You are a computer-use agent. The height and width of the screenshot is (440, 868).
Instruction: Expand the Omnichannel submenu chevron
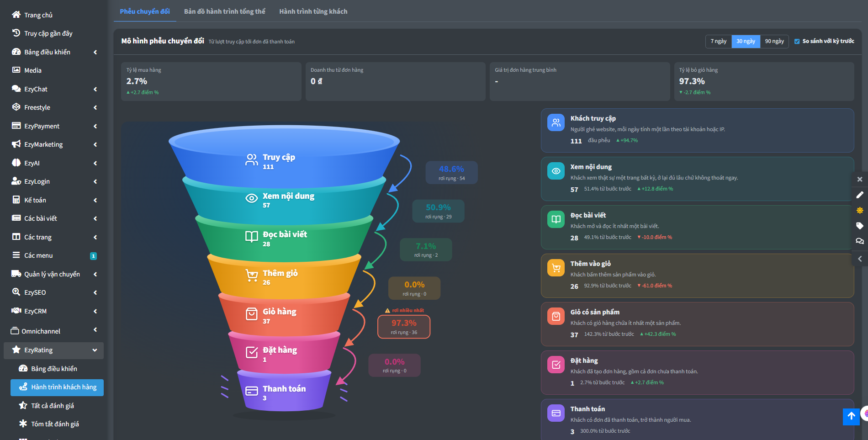click(95, 329)
